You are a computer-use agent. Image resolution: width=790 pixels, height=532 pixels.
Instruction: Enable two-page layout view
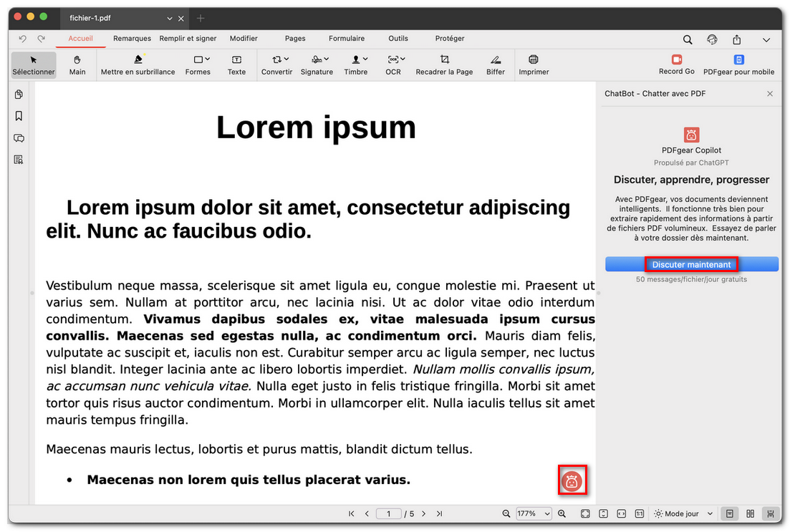pos(749,513)
